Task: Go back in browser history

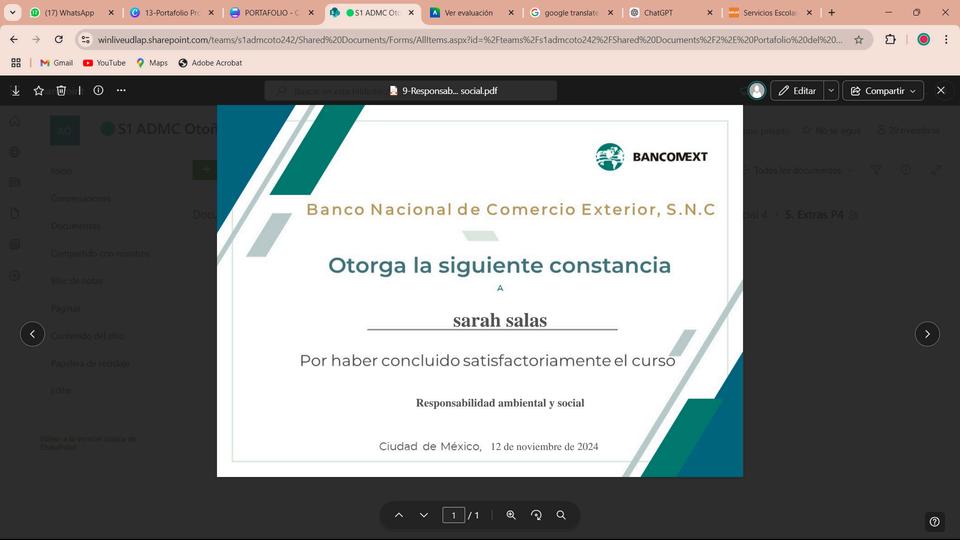Action: 14,39
